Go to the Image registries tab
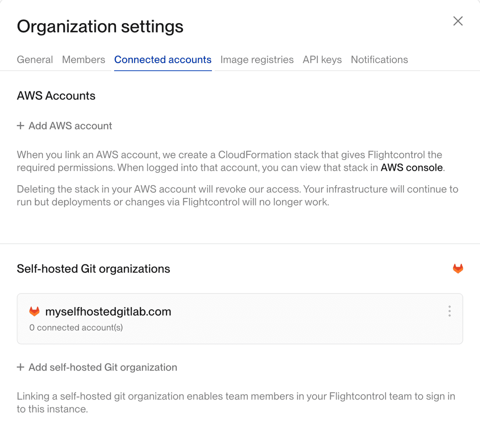The height and width of the screenshot is (448, 480). (257, 60)
